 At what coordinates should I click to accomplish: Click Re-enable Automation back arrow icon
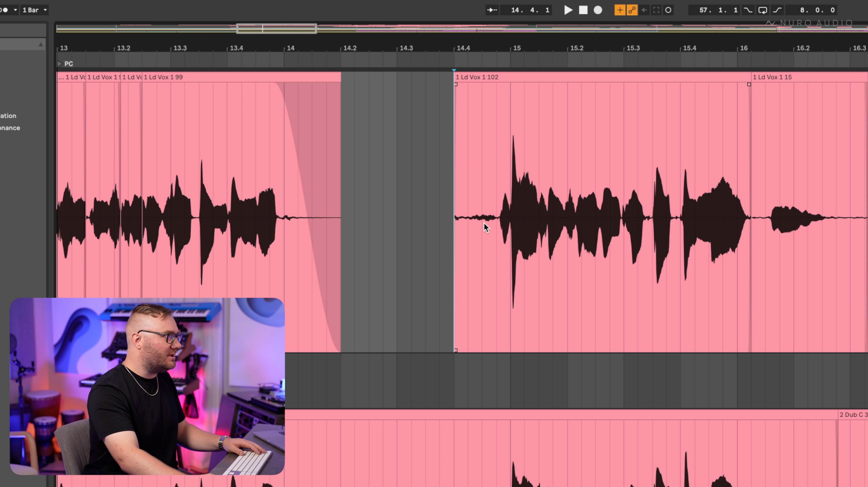[644, 10]
